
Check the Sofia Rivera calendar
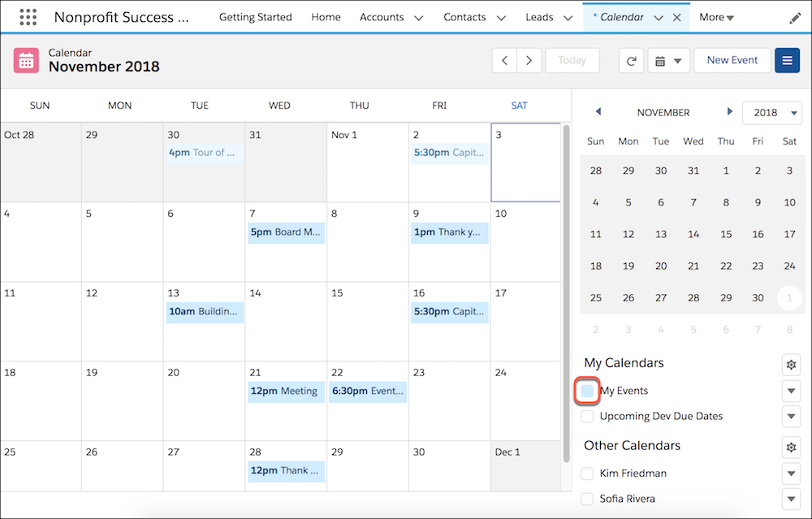click(587, 499)
